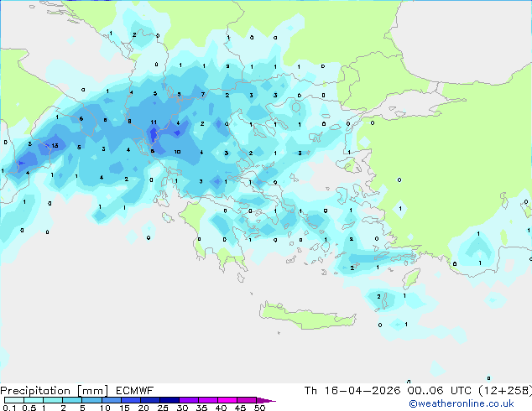Screen dimensions: 532x411
Task: Click legend scale label '35'
Action: pyautogui.click(x=201, y=408)
